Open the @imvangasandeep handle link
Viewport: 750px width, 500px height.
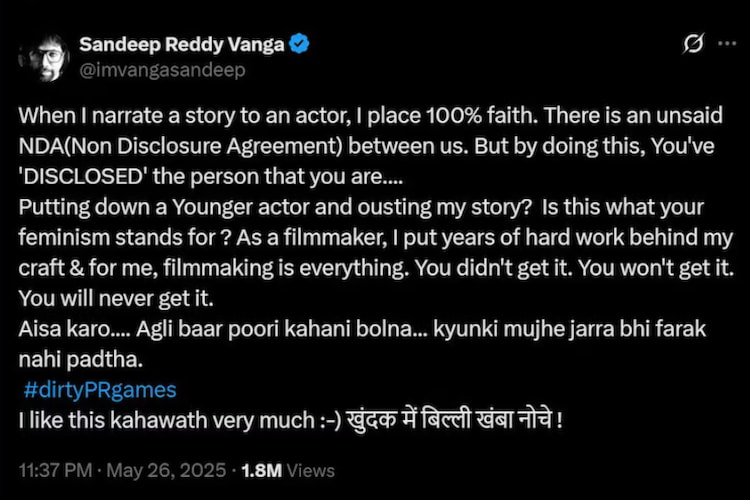(161, 70)
